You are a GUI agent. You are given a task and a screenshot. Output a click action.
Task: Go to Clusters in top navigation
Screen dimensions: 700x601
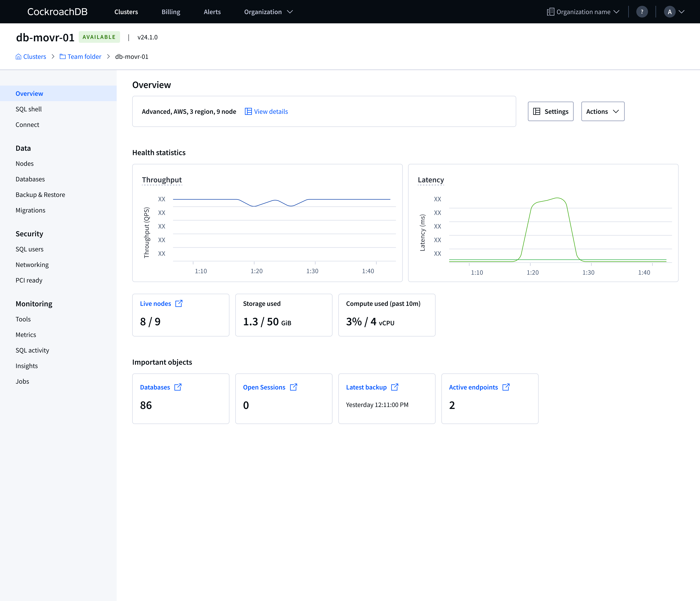pos(126,12)
